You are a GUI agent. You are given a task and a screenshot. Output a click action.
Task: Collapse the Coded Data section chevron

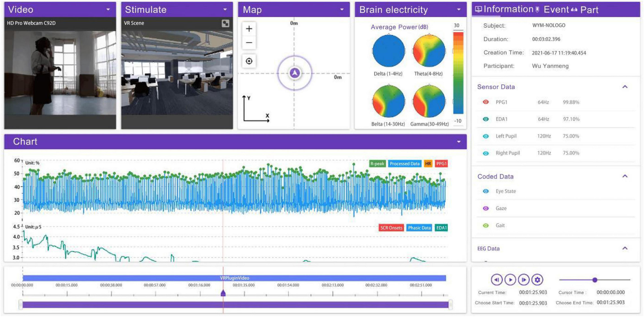click(x=625, y=176)
